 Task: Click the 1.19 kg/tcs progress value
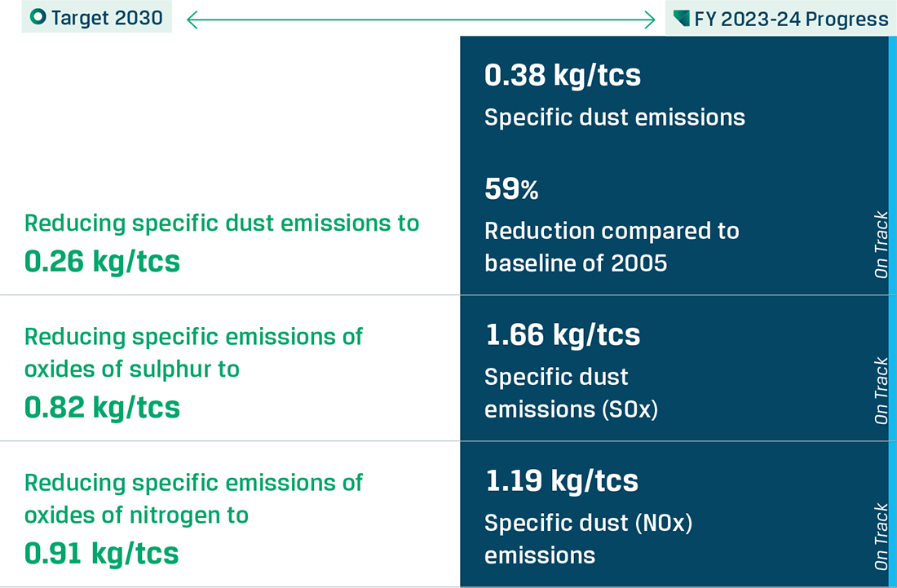[x=561, y=480]
